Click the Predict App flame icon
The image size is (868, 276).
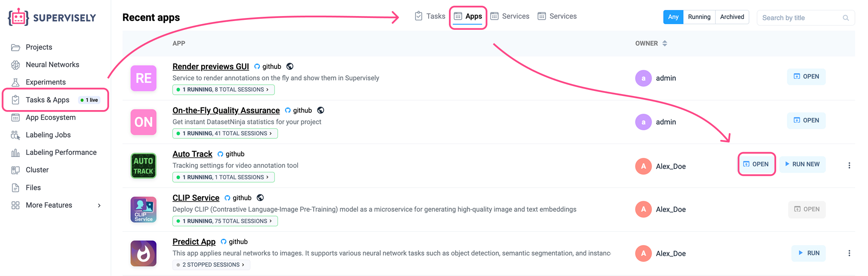[144, 253]
